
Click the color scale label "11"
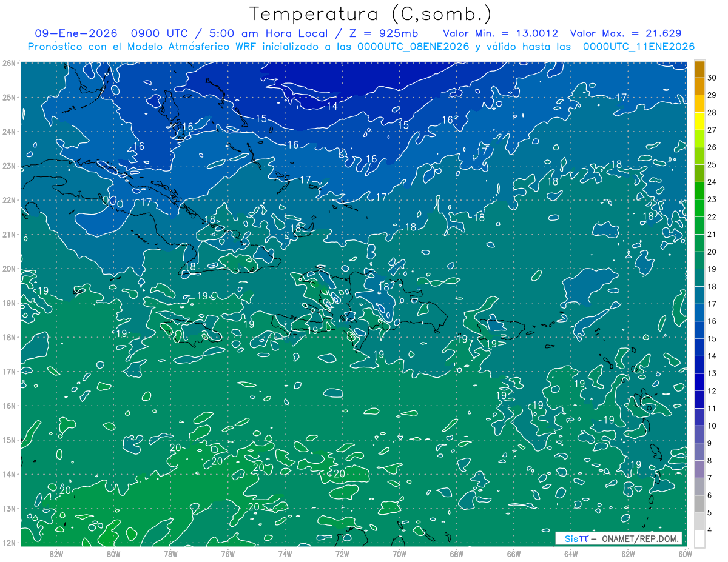[712, 408]
